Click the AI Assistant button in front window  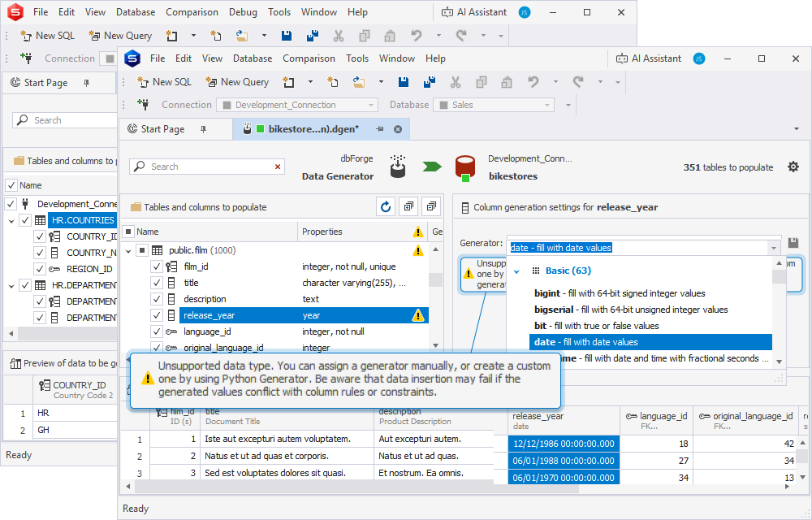(648, 58)
